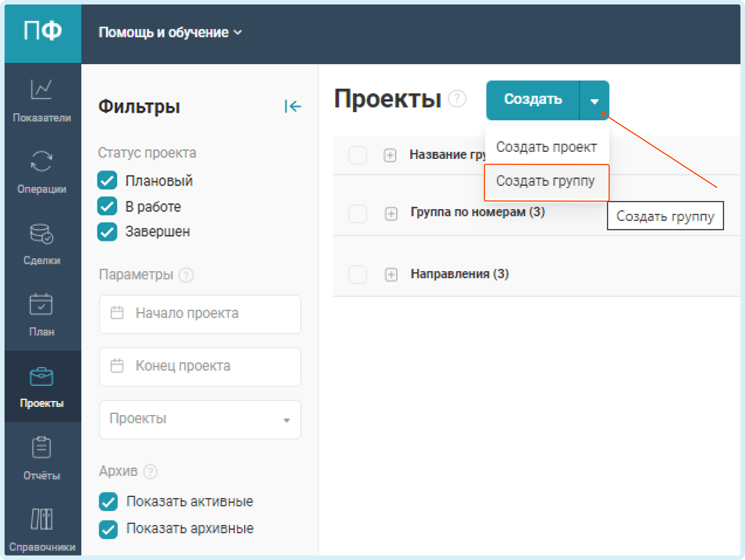Expand Группа по номерам (3) row
This screenshot has height=560, width=745.
coord(391,213)
